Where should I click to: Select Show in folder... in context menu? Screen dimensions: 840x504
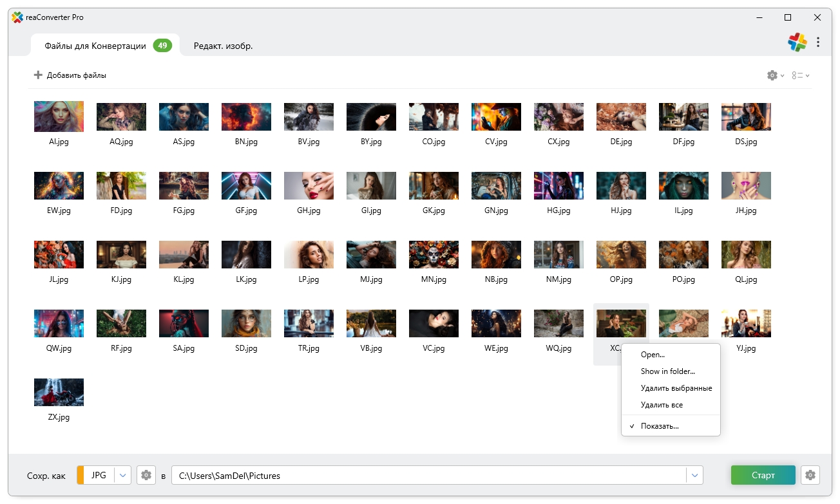point(667,371)
